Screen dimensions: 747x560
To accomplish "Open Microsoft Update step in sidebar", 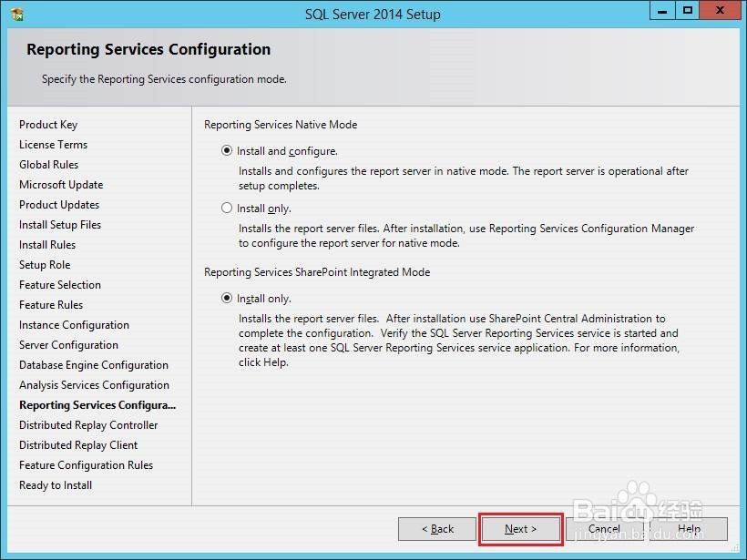I will (x=61, y=185).
